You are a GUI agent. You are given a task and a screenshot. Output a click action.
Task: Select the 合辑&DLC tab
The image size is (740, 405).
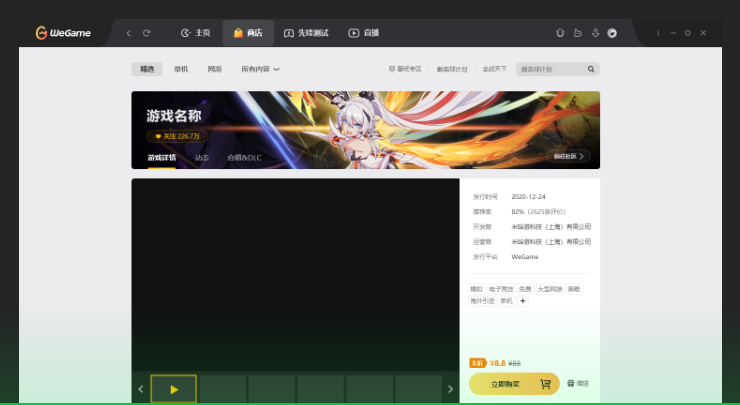tap(244, 158)
